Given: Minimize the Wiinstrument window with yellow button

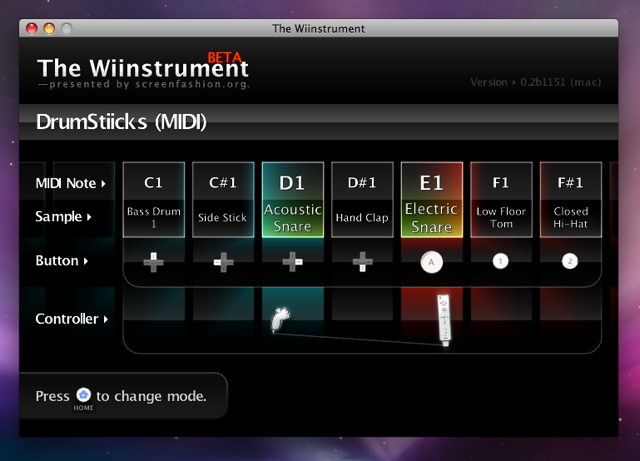Looking at the screenshot, I should 49,29.
